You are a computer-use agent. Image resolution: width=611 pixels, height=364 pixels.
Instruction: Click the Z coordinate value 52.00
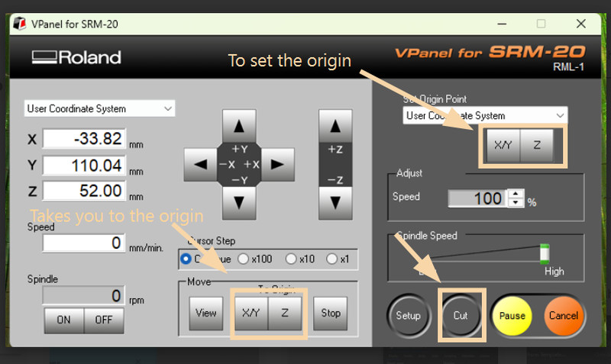[84, 191]
